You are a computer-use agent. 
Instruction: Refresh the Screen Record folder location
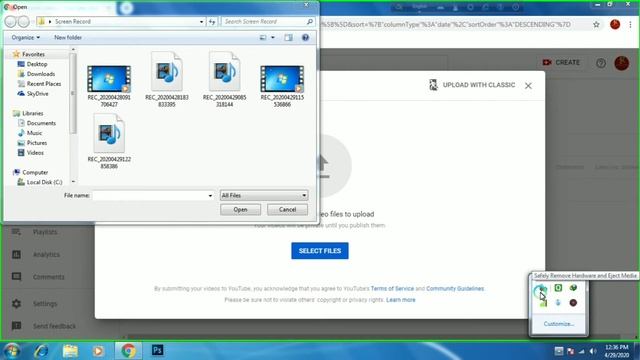(x=212, y=22)
